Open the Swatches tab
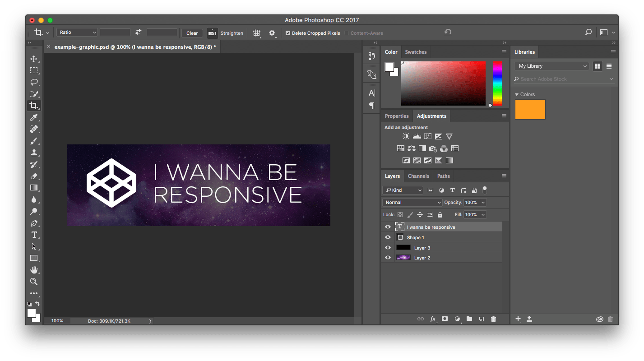 pos(416,52)
